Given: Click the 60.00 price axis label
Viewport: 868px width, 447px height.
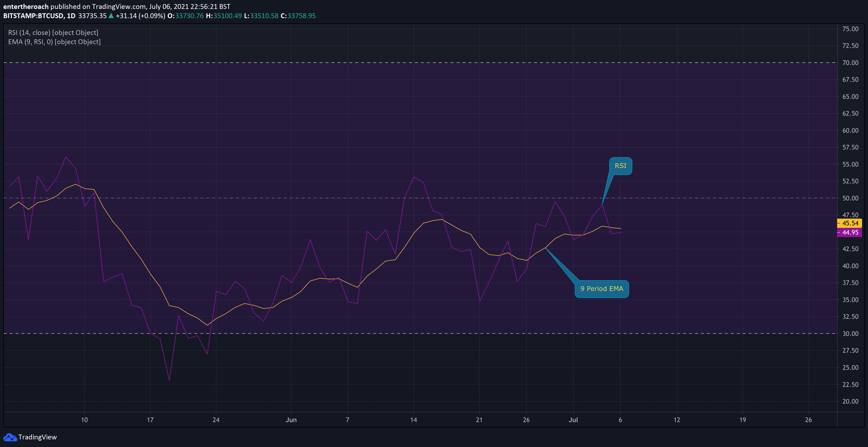Looking at the screenshot, I should click(x=850, y=130).
